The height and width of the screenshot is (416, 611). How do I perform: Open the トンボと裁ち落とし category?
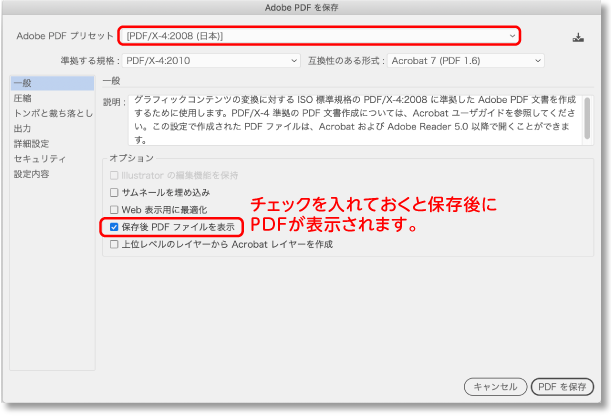tap(52, 113)
